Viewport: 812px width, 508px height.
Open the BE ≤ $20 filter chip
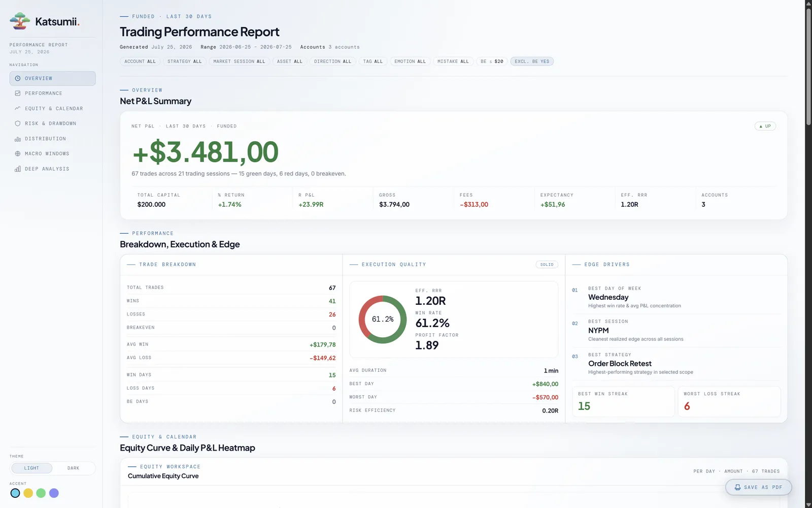click(492, 61)
